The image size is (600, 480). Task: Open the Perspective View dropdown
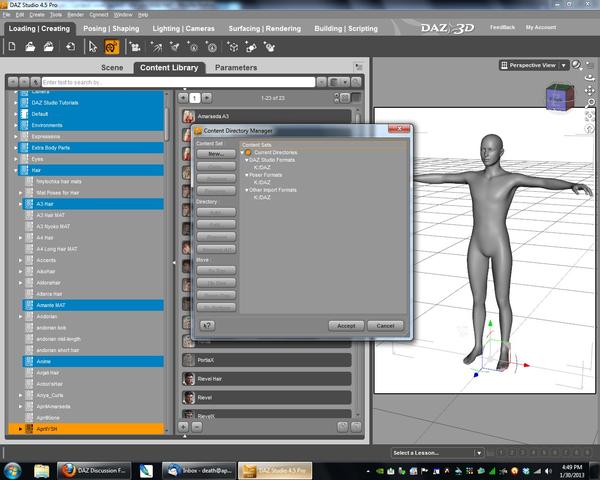[531, 65]
